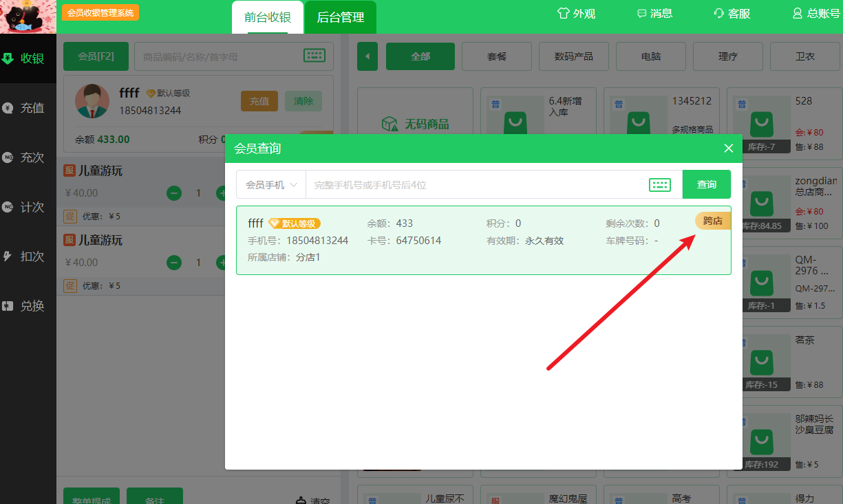This screenshot has height=504, width=843.
Task: Collapse the category list with left arrow
Action: tap(367, 56)
